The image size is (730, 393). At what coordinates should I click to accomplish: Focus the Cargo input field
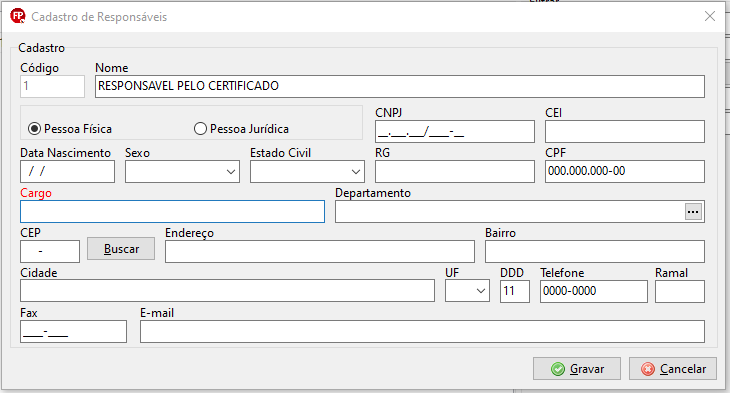point(172,212)
